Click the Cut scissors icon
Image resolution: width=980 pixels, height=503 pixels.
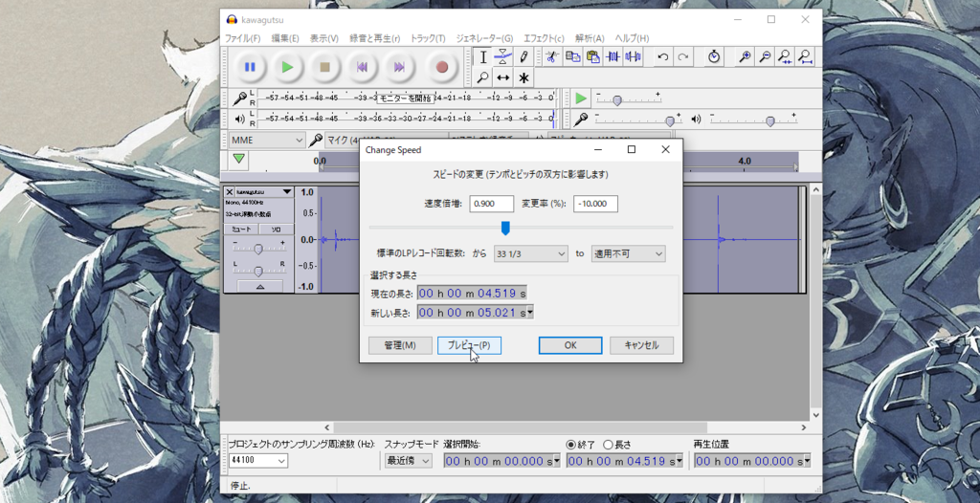[551, 56]
